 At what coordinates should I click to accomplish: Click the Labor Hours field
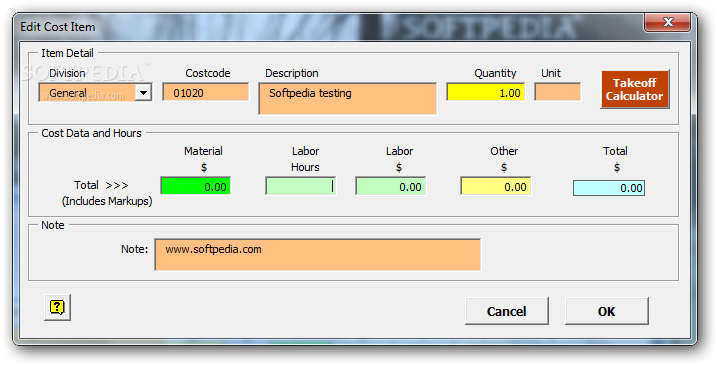click(300, 187)
